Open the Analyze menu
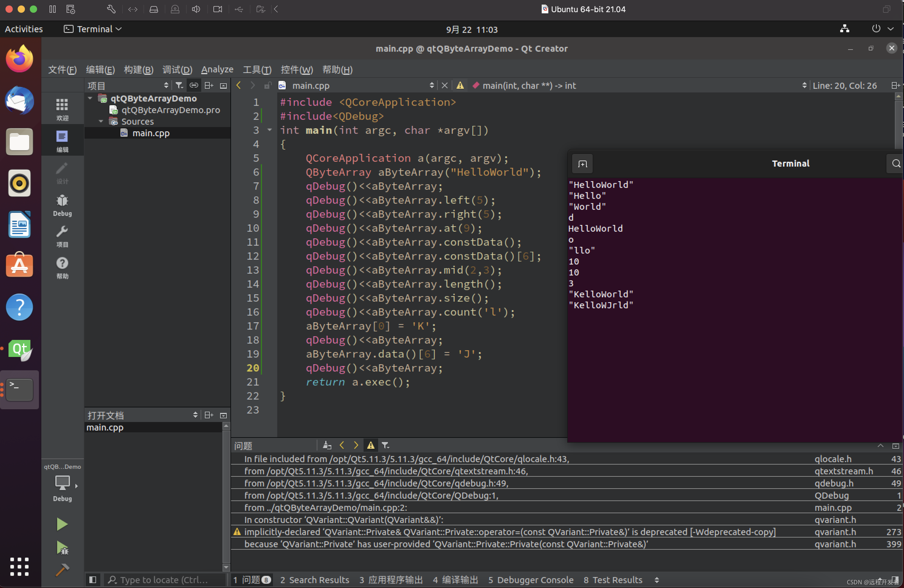 click(217, 70)
